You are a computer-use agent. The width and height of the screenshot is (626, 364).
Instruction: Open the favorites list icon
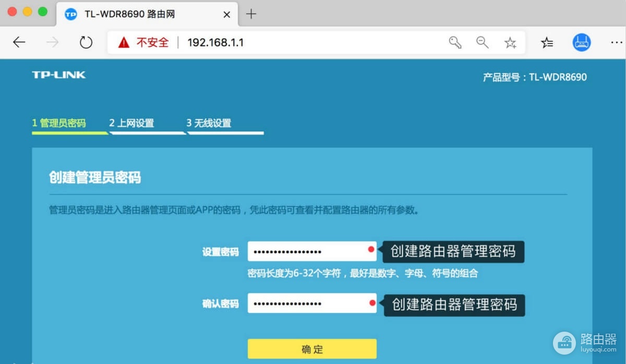coord(547,43)
